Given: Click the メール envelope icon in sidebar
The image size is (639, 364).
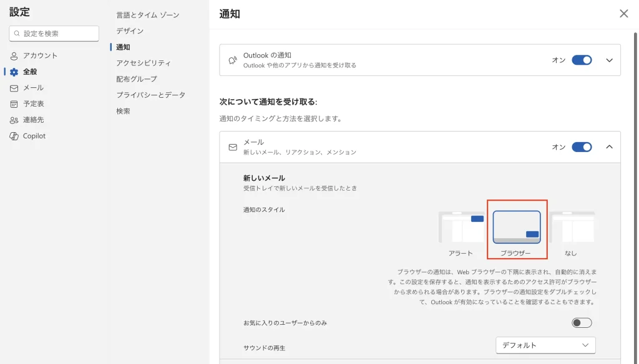Looking at the screenshot, I should [x=14, y=88].
